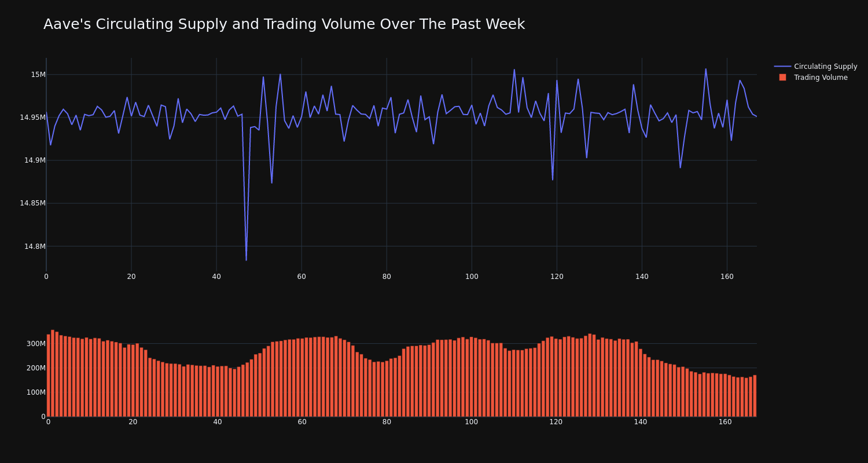Toggle the Trading Volume legend entry
This screenshot has width=868, height=463.
pyautogui.click(x=813, y=78)
